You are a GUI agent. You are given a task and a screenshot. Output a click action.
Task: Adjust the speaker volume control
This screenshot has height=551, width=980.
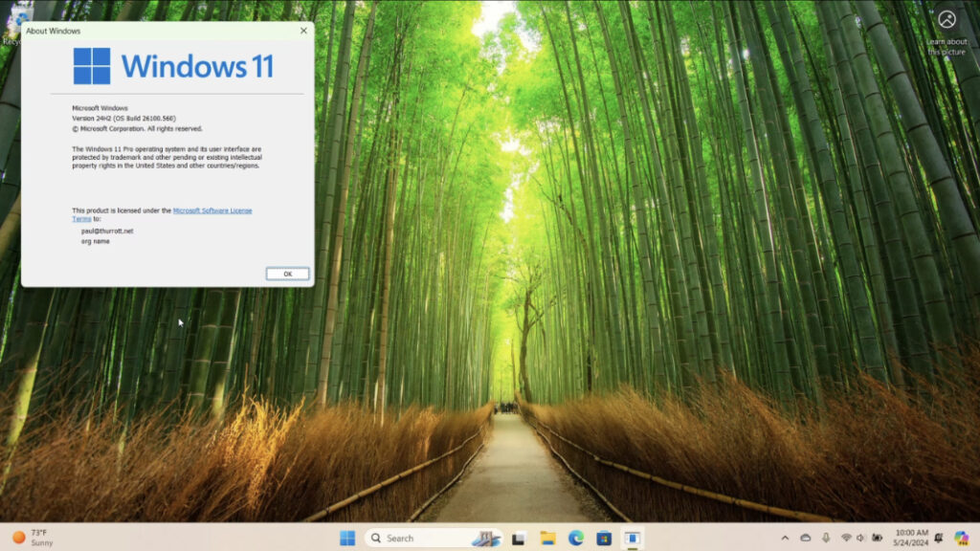click(x=861, y=538)
